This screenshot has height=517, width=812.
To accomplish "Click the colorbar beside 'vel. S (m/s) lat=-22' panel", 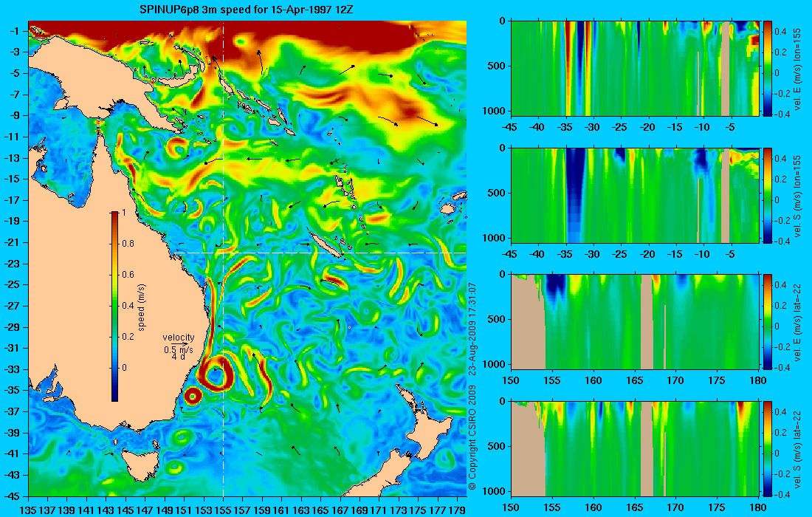I will tap(768, 448).
